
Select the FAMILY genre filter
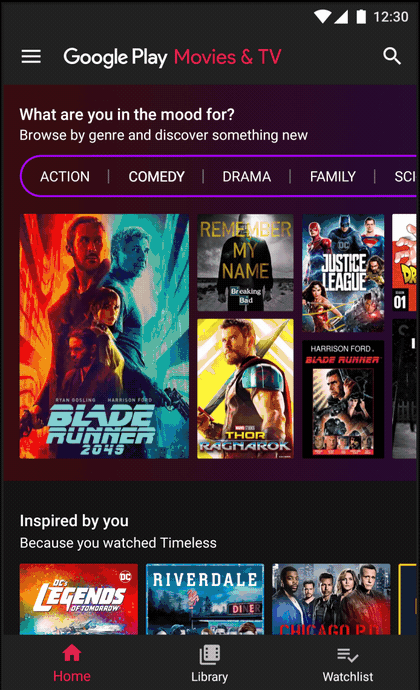coord(332,176)
